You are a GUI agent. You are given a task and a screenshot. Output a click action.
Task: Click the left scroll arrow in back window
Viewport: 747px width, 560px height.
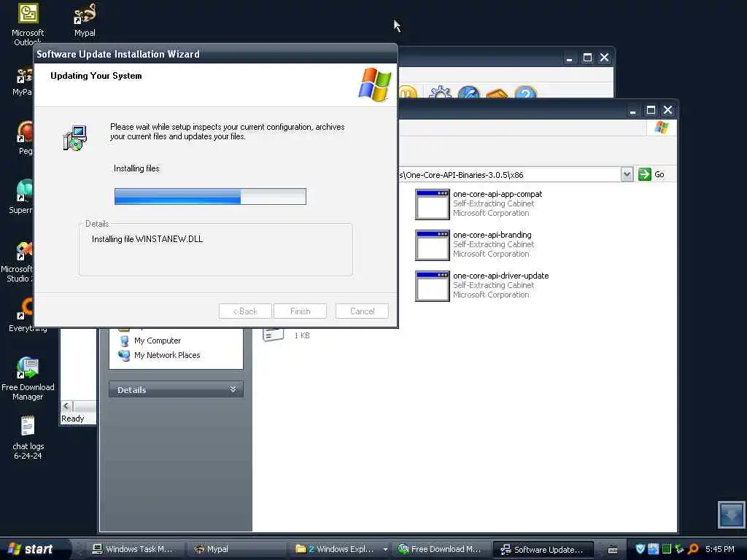(66, 406)
